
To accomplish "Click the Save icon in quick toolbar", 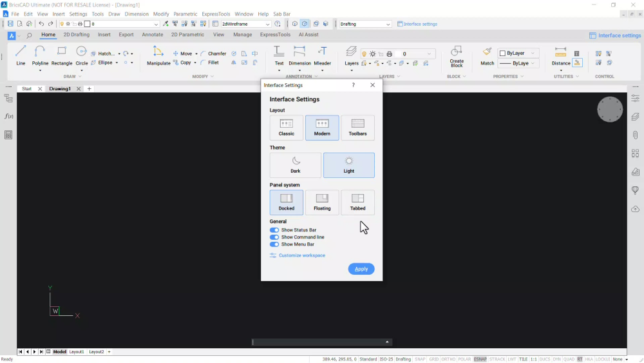I will pyautogui.click(x=10, y=24).
